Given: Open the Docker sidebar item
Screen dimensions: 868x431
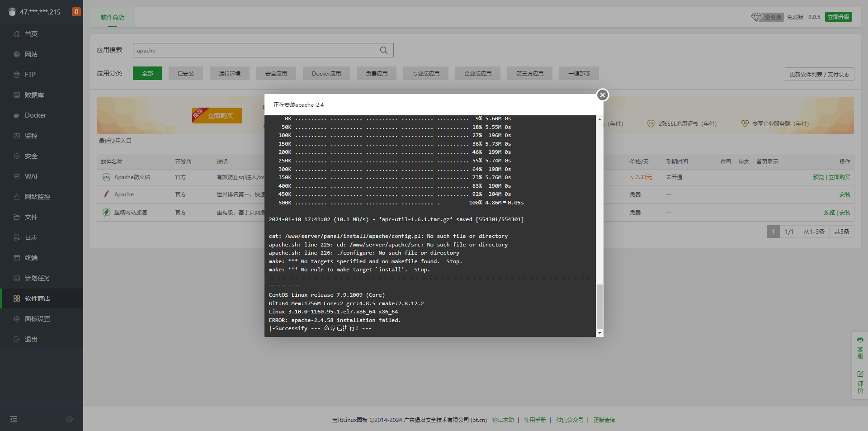Looking at the screenshot, I should click(42, 115).
